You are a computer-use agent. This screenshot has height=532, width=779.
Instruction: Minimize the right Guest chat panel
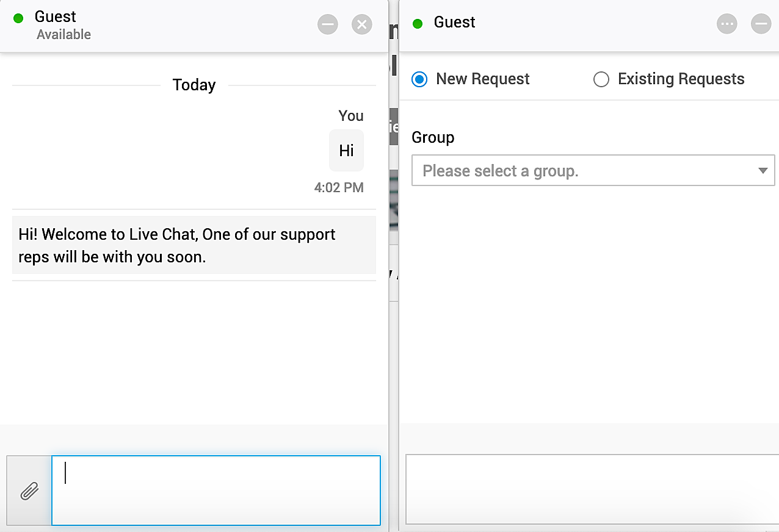tap(761, 24)
